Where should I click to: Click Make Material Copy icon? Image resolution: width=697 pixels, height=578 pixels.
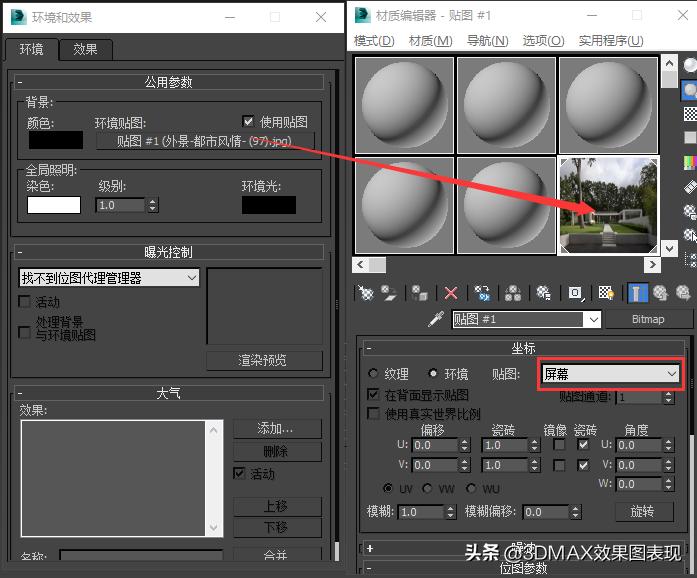pyautogui.click(x=482, y=293)
